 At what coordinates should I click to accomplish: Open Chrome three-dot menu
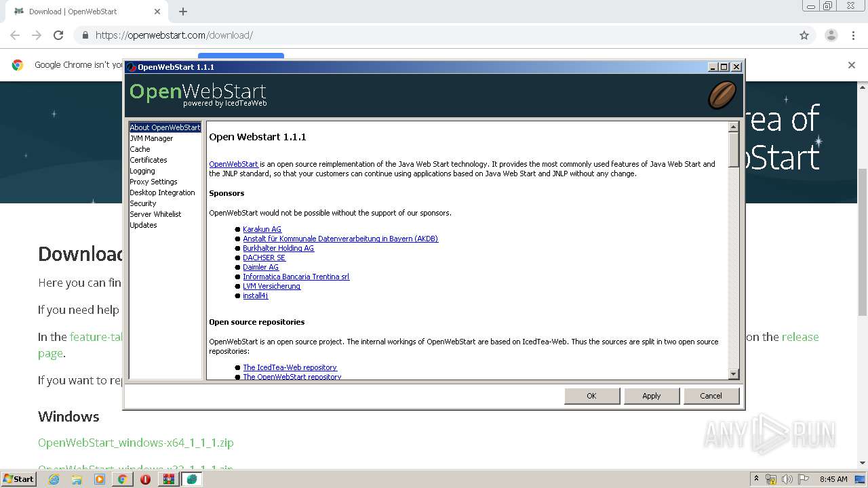tap(854, 35)
